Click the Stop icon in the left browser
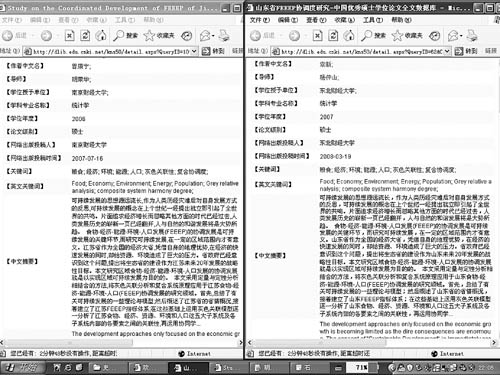The width and height of the screenshot is (500, 375). [69, 35]
